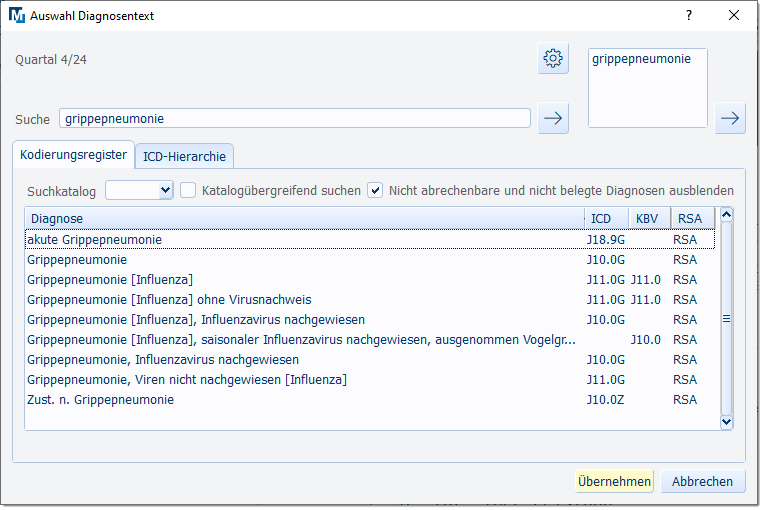Screen dimensions: 763x510
Task: Open the Suchkatalog dropdown
Action: (139, 190)
